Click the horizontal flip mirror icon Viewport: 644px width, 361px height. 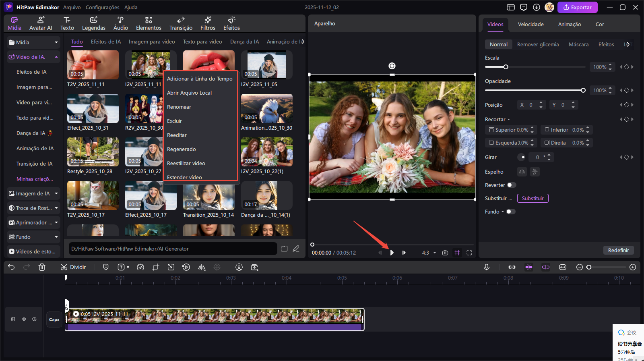522,172
